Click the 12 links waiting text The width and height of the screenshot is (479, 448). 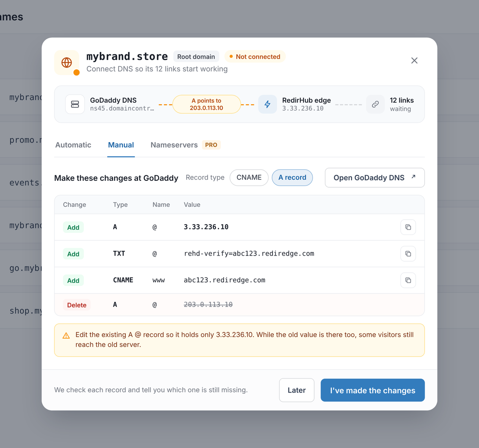(402, 104)
